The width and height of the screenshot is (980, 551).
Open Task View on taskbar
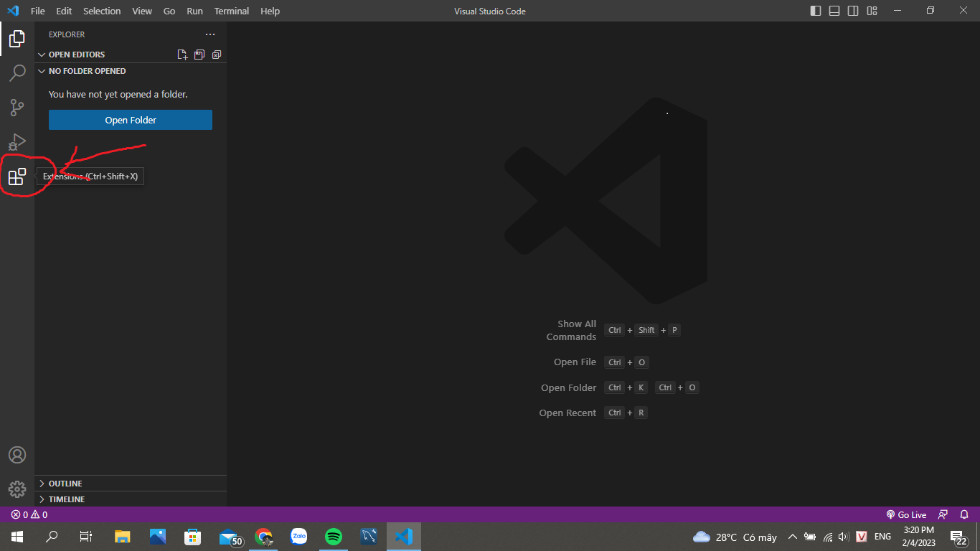click(x=86, y=537)
